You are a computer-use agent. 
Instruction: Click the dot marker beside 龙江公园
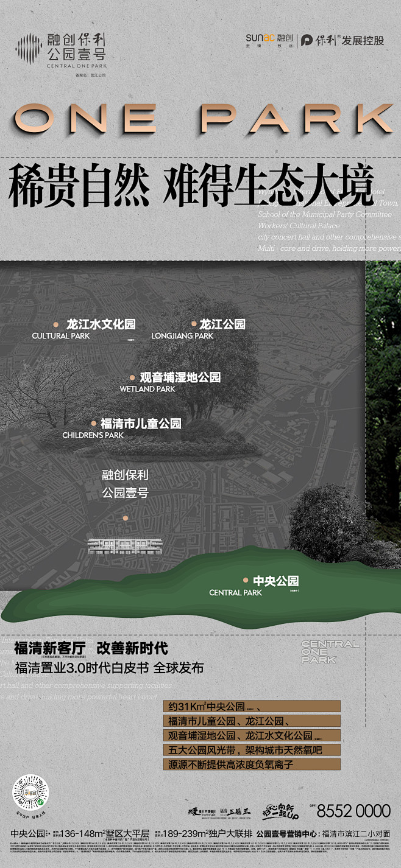point(194,324)
